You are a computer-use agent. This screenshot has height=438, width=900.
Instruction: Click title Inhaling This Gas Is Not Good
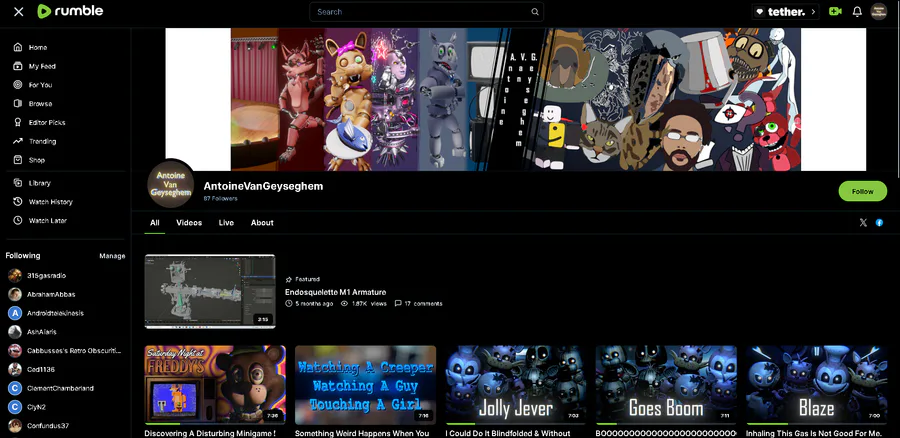tap(814, 433)
